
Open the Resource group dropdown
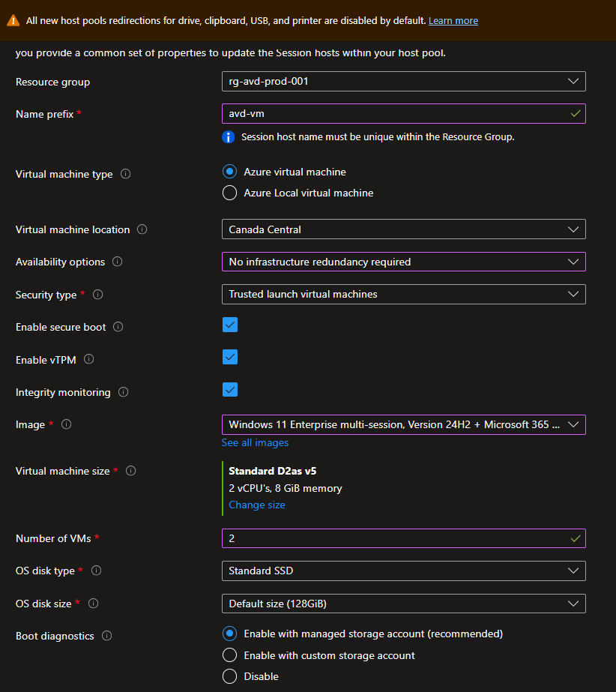tap(404, 81)
